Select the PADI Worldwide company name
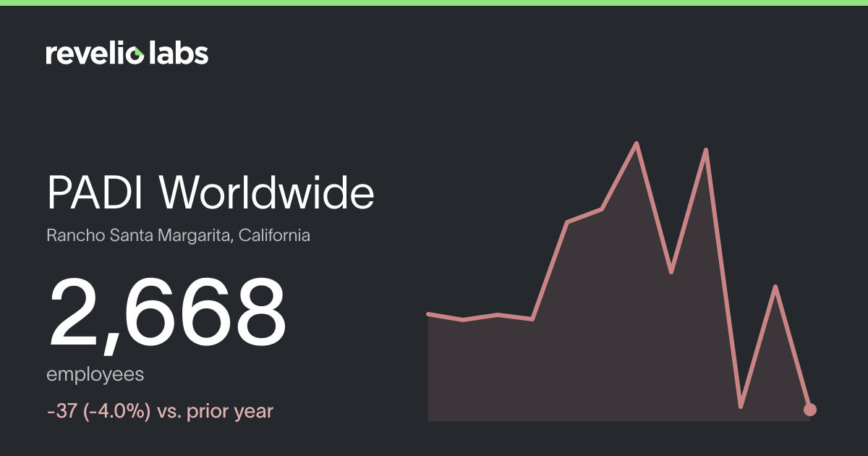 click(x=210, y=193)
